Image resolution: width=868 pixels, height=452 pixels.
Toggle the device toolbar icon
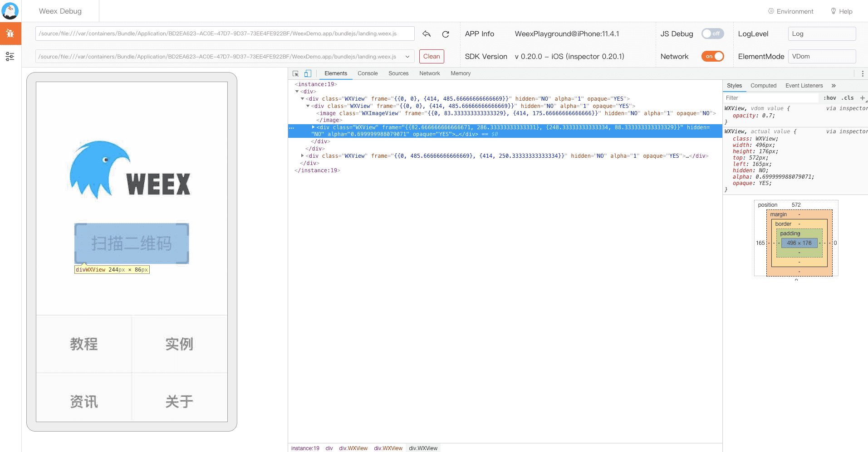[308, 73]
